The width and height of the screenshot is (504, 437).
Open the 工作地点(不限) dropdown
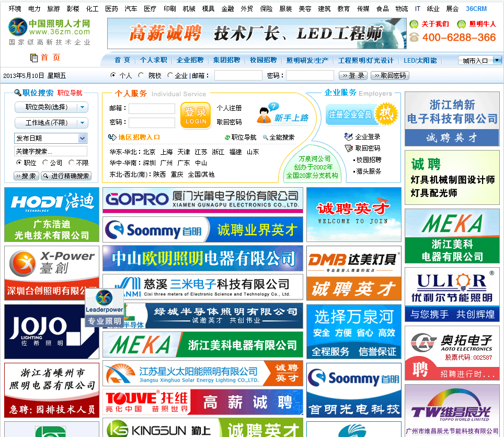pyautogui.click(x=51, y=123)
